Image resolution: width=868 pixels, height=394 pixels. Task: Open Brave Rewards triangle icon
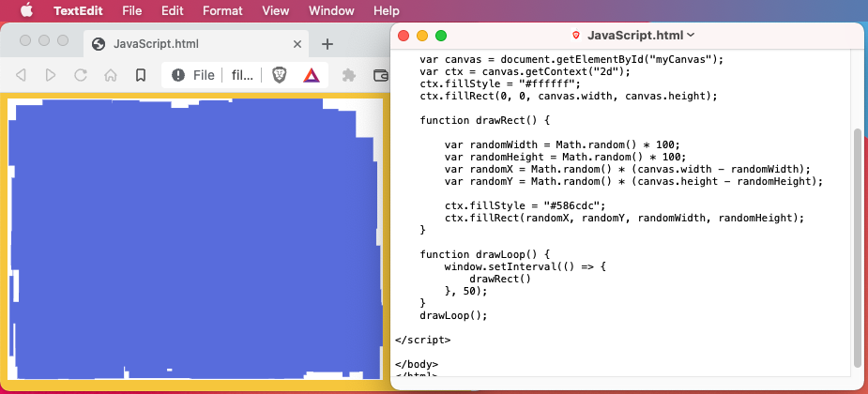tap(312, 75)
